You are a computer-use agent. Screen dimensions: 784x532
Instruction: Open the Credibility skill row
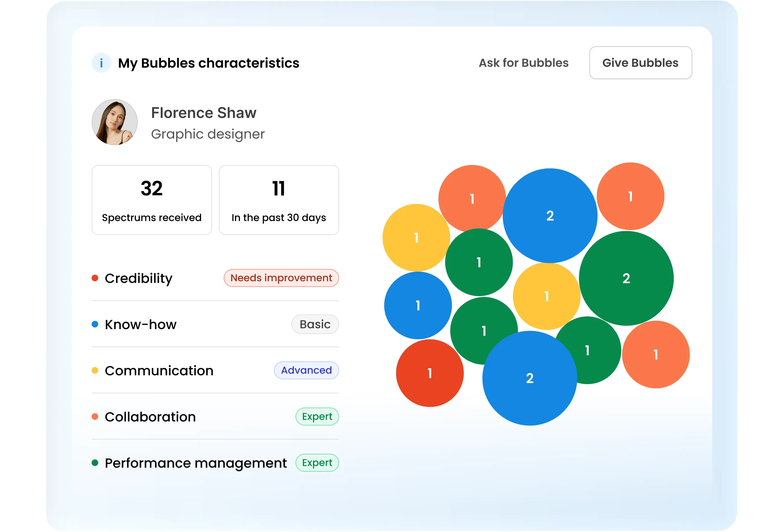click(139, 278)
